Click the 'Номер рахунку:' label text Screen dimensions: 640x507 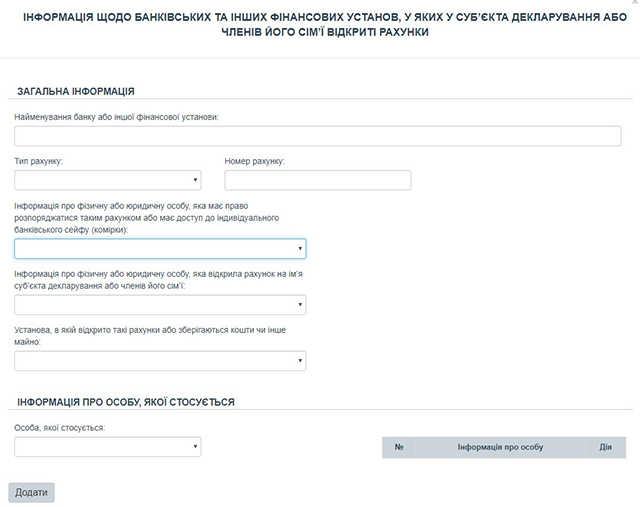[255, 161]
